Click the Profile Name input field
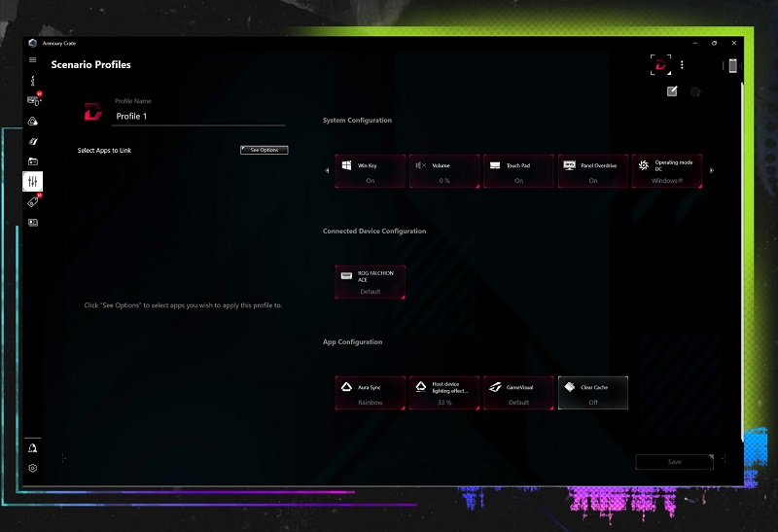Image resolution: width=778 pixels, height=532 pixels. pos(198,116)
